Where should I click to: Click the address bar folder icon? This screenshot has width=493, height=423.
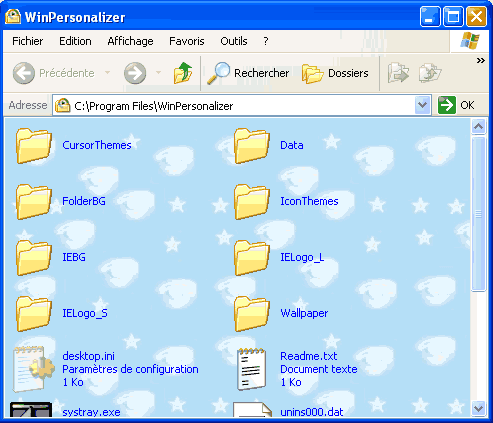point(62,105)
